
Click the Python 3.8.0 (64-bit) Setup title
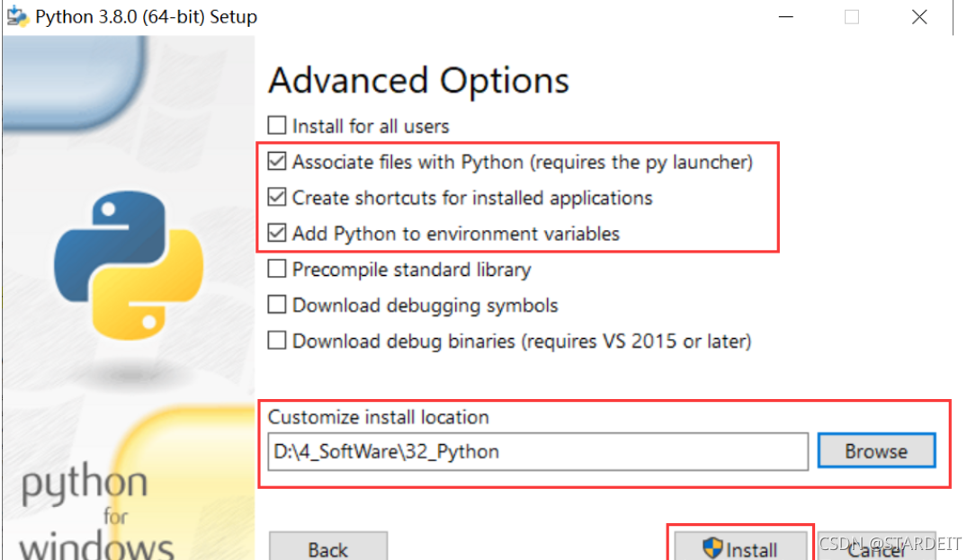pyautogui.click(x=147, y=17)
